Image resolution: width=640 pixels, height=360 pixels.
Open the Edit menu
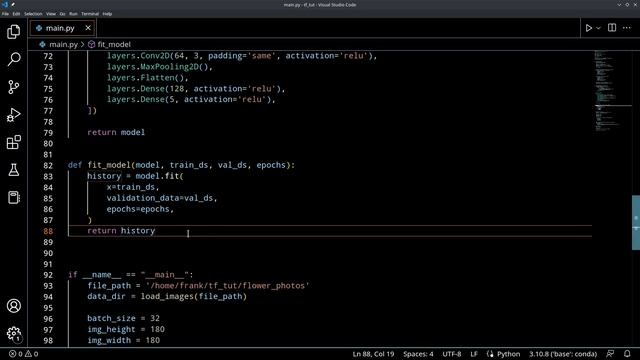point(16,13)
